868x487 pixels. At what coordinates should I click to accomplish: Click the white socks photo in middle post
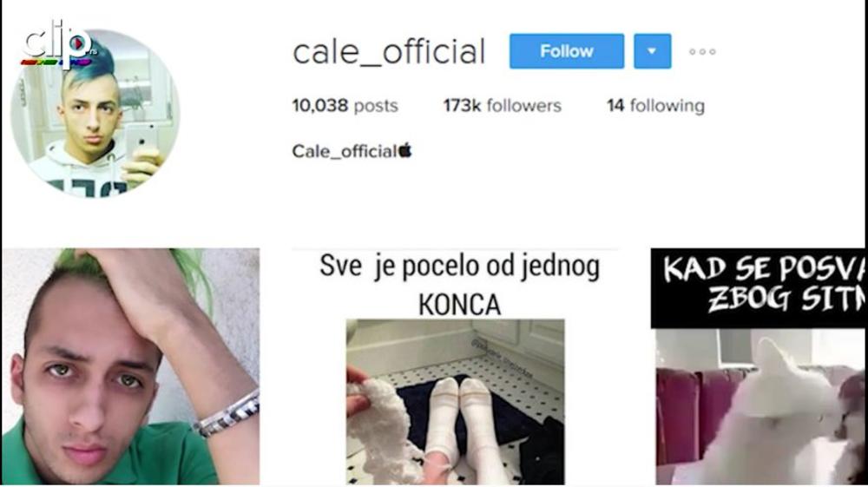(455, 402)
